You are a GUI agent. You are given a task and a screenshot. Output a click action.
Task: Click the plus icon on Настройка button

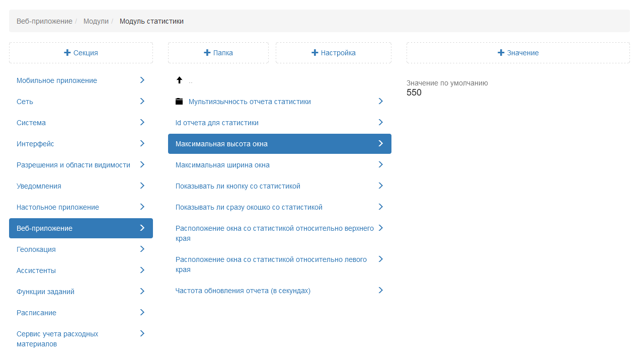point(315,53)
